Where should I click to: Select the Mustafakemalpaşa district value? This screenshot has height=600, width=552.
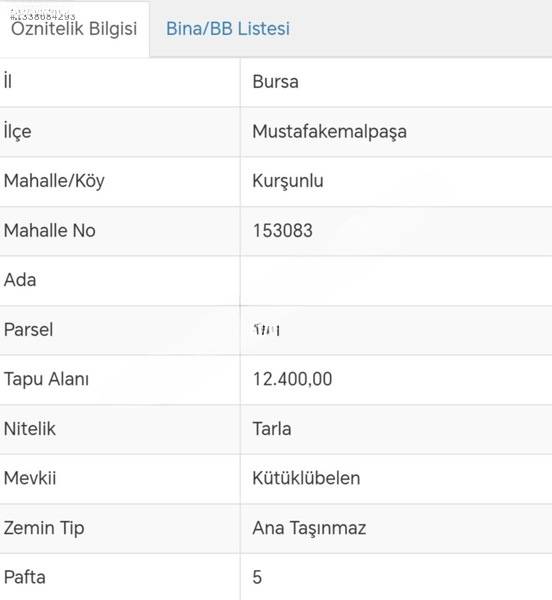[329, 132]
